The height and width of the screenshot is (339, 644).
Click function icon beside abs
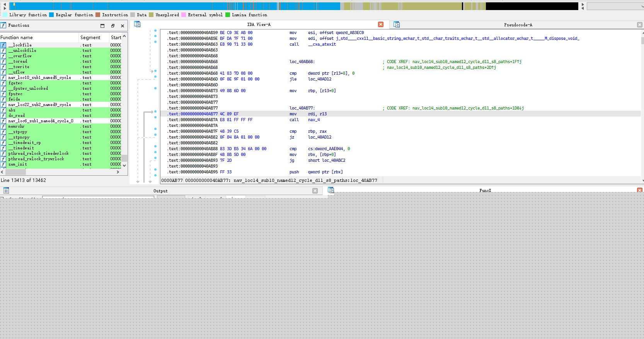pyautogui.click(x=3, y=110)
